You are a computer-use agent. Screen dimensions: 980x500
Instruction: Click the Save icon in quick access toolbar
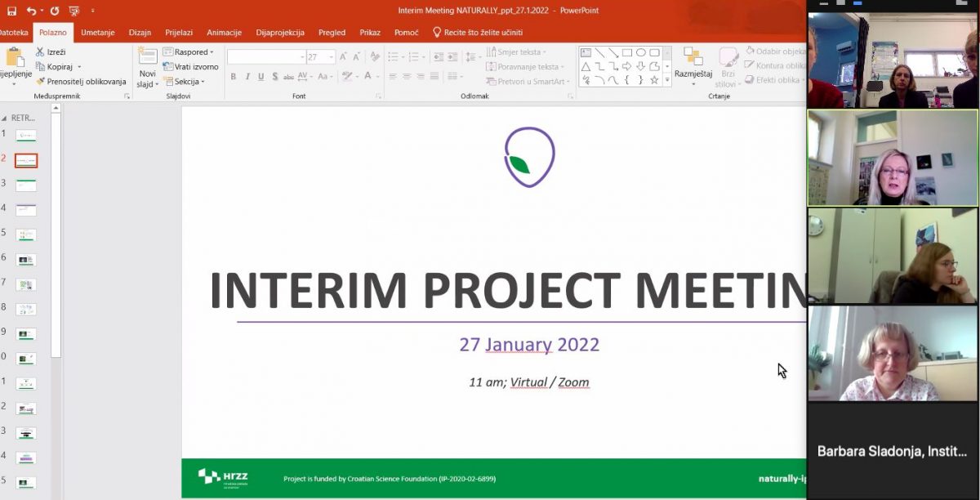click(11, 11)
